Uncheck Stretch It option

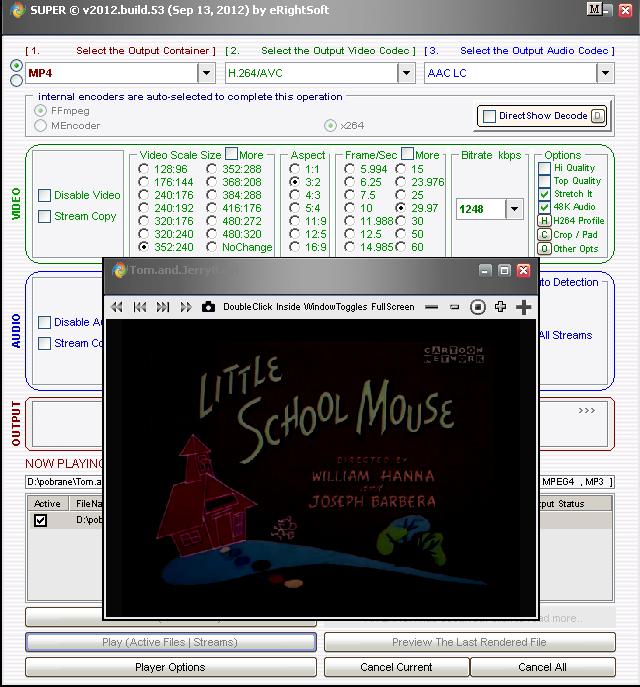coord(545,194)
